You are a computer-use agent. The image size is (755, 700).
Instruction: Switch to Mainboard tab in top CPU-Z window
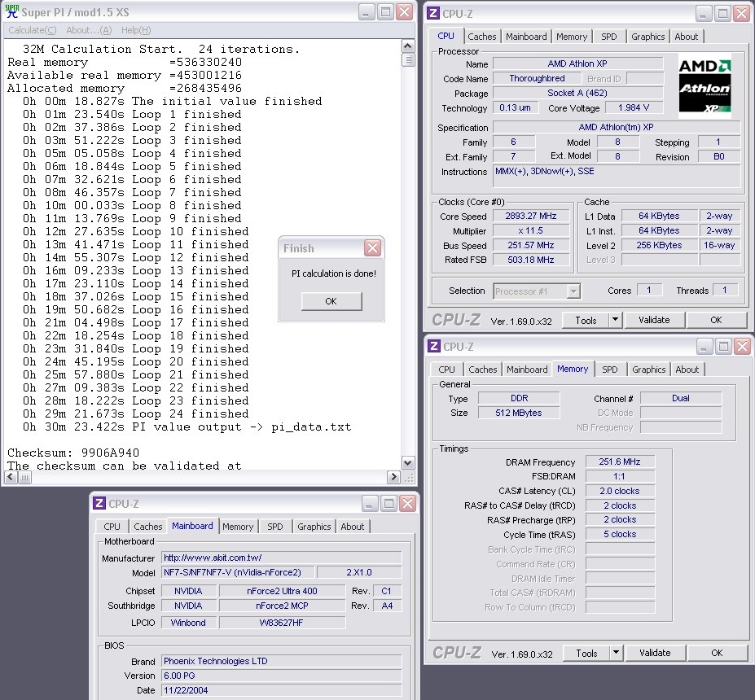(x=526, y=37)
